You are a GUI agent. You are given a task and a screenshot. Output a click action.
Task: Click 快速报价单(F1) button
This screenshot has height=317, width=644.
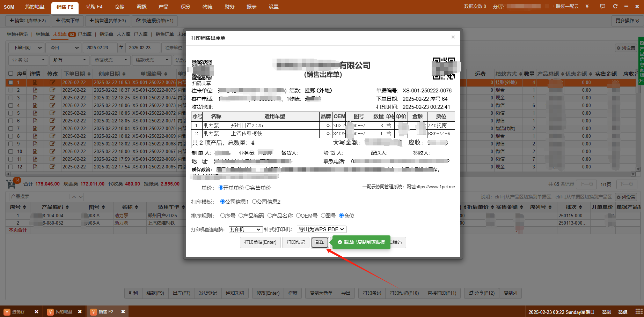click(x=155, y=21)
